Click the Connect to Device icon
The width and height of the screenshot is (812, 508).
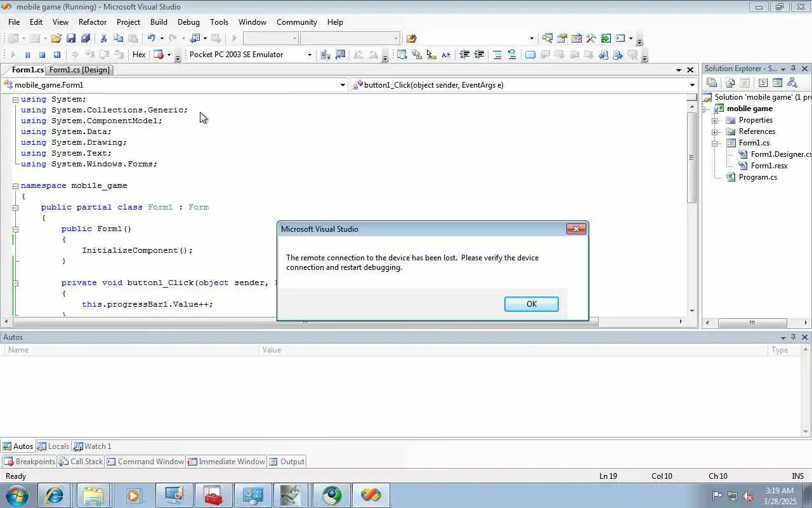[325, 55]
